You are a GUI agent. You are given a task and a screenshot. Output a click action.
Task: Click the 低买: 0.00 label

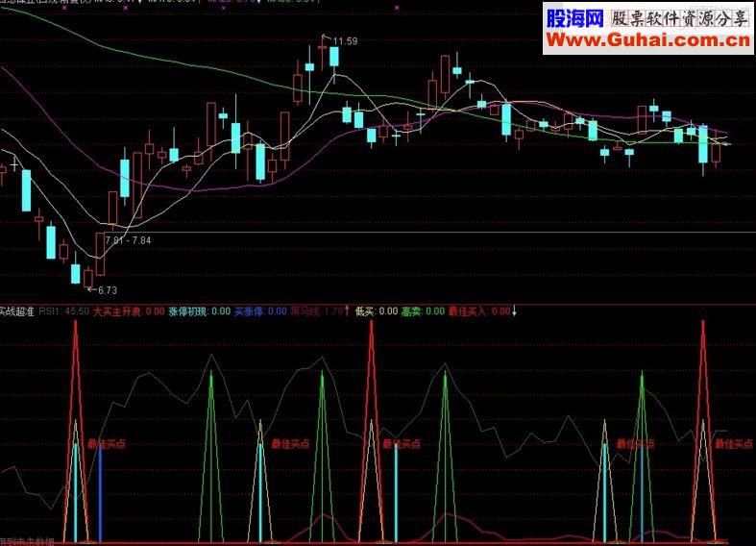(377, 311)
